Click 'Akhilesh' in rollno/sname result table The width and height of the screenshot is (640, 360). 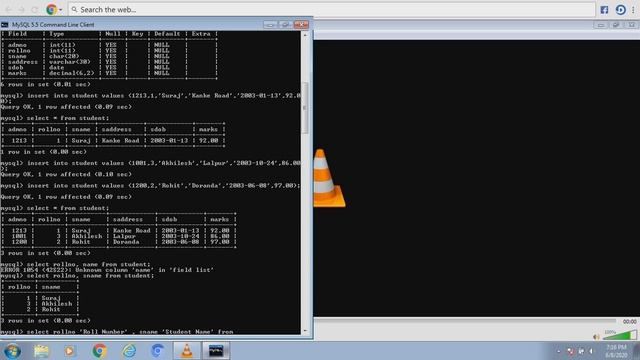(x=56, y=304)
